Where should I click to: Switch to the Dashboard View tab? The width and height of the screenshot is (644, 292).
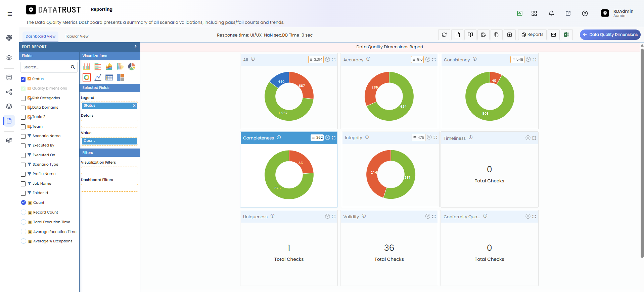pyautogui.click(x=40, y=36)
